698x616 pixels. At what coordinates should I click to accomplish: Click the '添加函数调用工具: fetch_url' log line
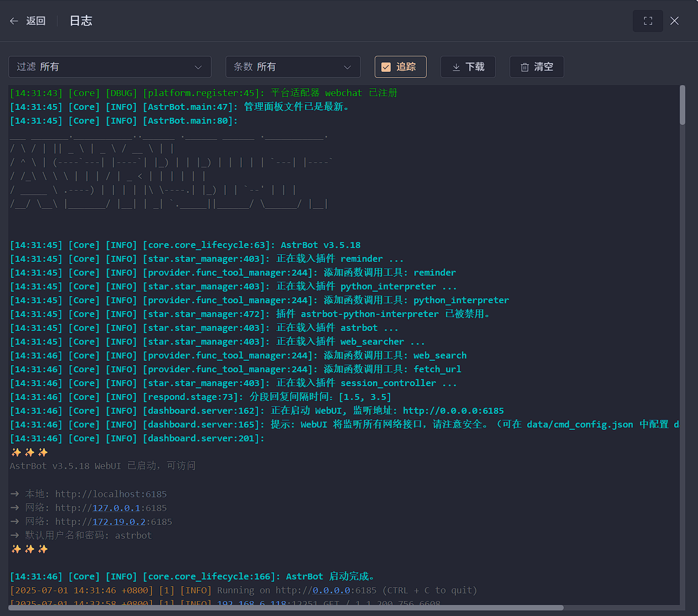point(235,370)
